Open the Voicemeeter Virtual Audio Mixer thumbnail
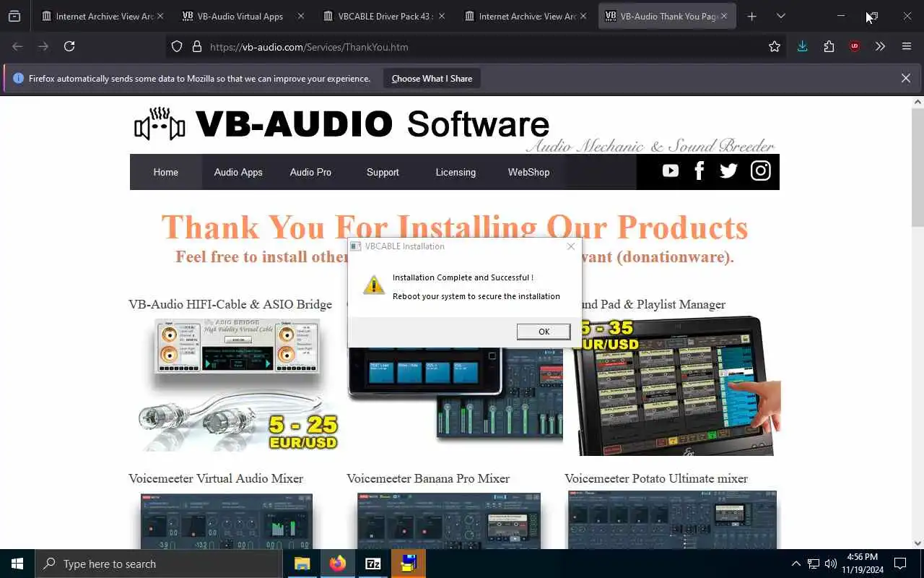This screenshot has width=924, height=578. point(227,521)
